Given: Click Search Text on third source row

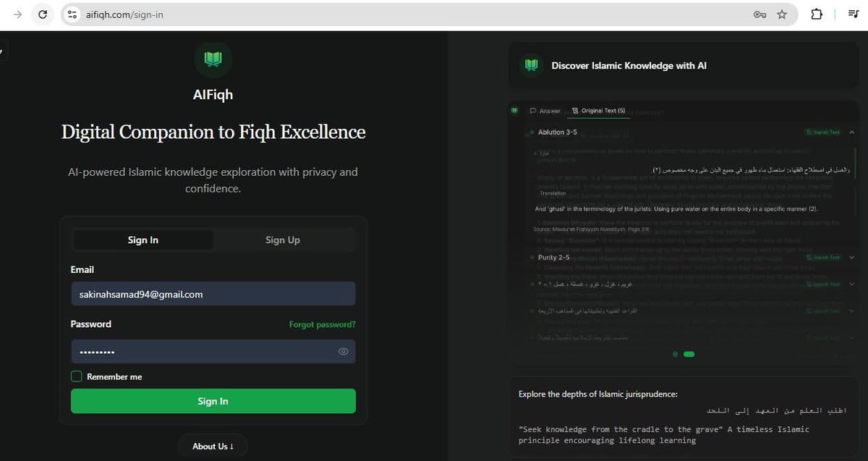Looking at the screenshot, I should tap(824, 284).
